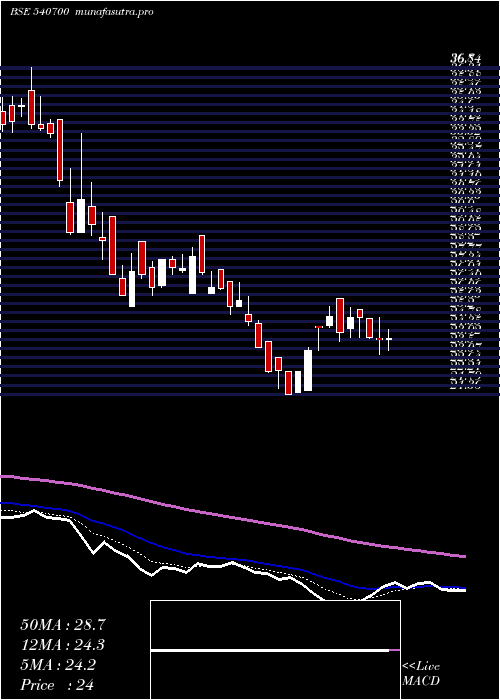Click the top price axis label 36.54

pos(467,58)
